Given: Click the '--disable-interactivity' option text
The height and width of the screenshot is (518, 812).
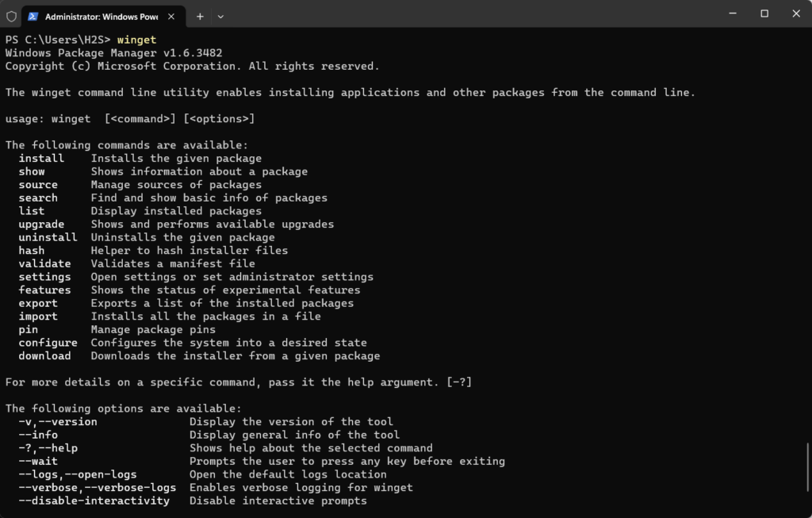Looking at the screenshot, I should click(94, 501).
